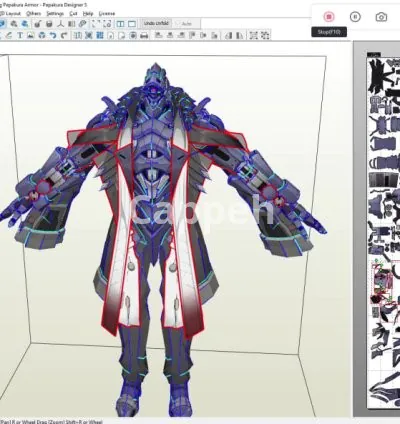Open the Help menu
The width and height of the screenshot is (400, 424).
pyautogui.click(x=88, y=14)
